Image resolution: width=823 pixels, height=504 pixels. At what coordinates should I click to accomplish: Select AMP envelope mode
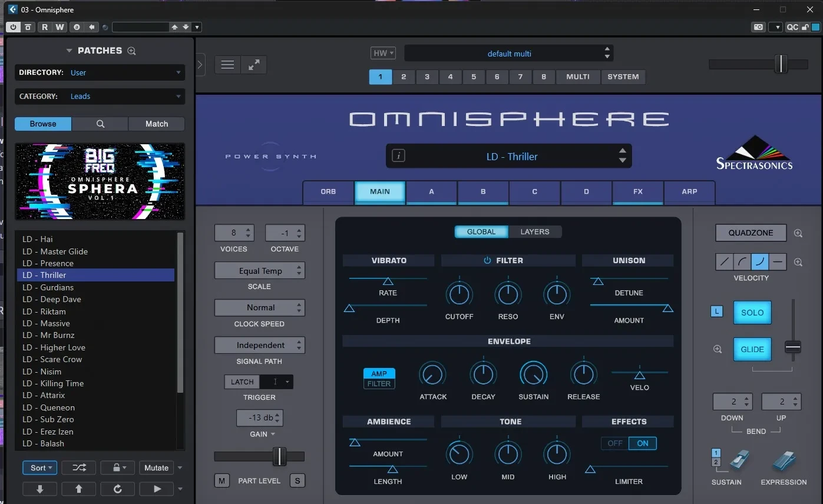[x=379, y=373]
